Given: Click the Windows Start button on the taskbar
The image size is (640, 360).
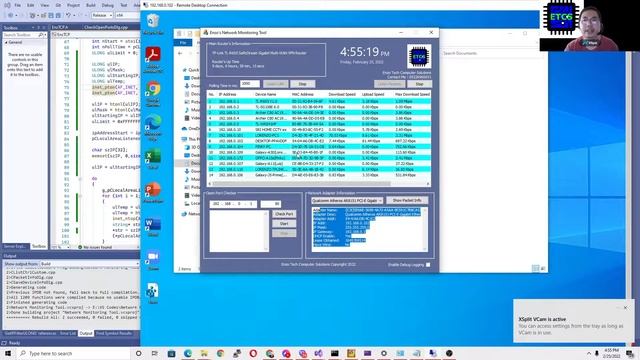Looking at the screenshot, I should point(8,353).
